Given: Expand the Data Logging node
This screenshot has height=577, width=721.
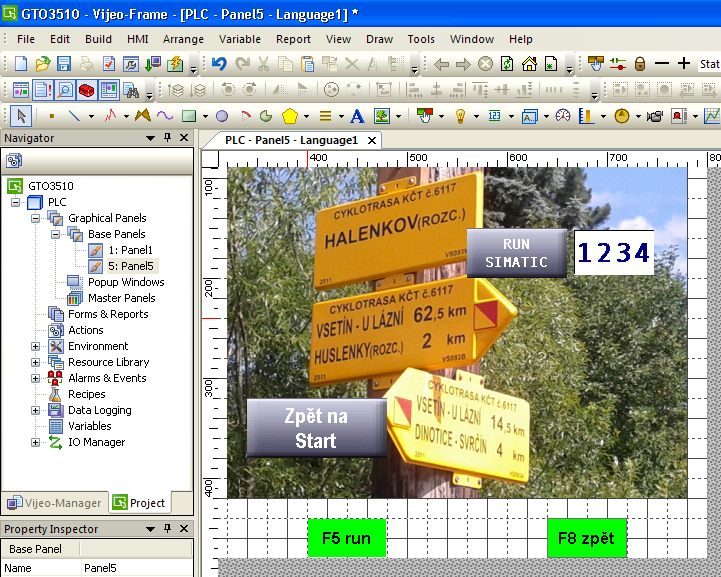Looking at the screenshot, I should click(35, 410).
